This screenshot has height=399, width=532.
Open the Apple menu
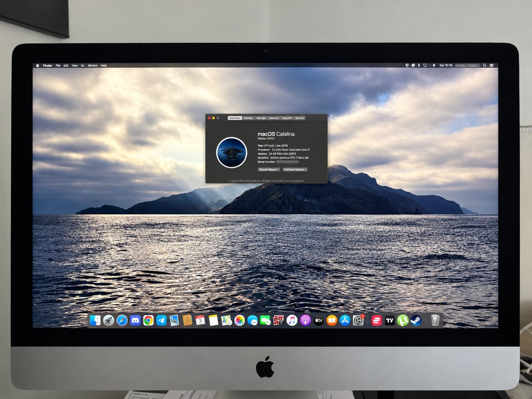(x=37, y=65)
